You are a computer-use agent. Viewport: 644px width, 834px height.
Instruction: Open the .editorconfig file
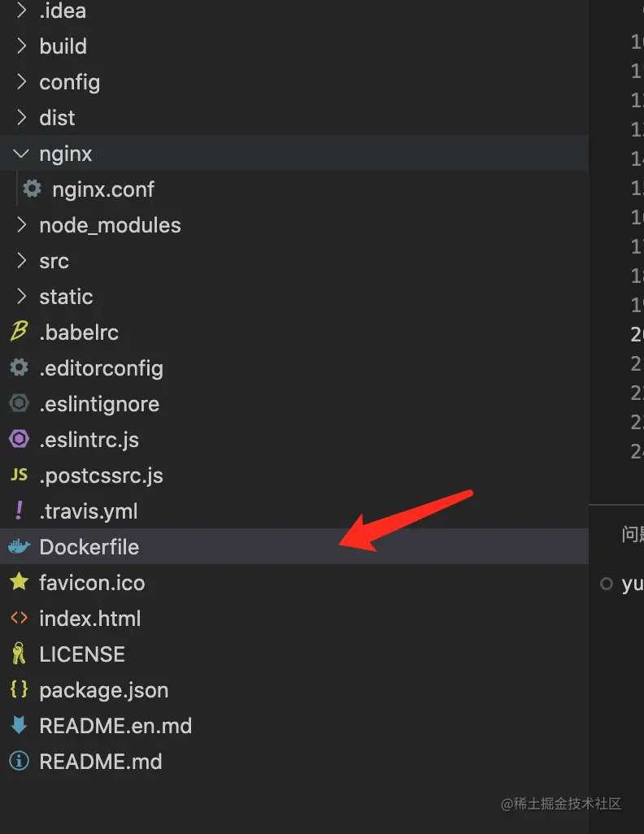click(101, 368)
